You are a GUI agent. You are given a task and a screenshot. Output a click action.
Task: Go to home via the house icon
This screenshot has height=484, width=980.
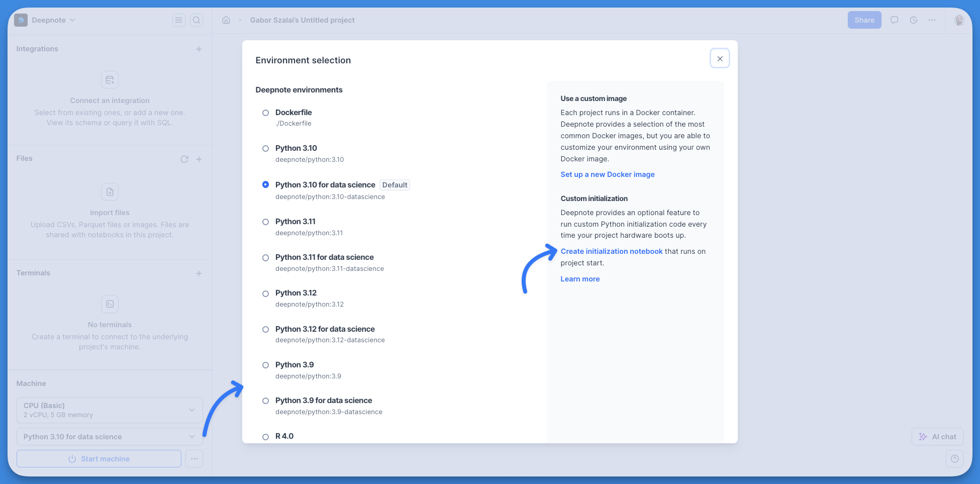226,20
